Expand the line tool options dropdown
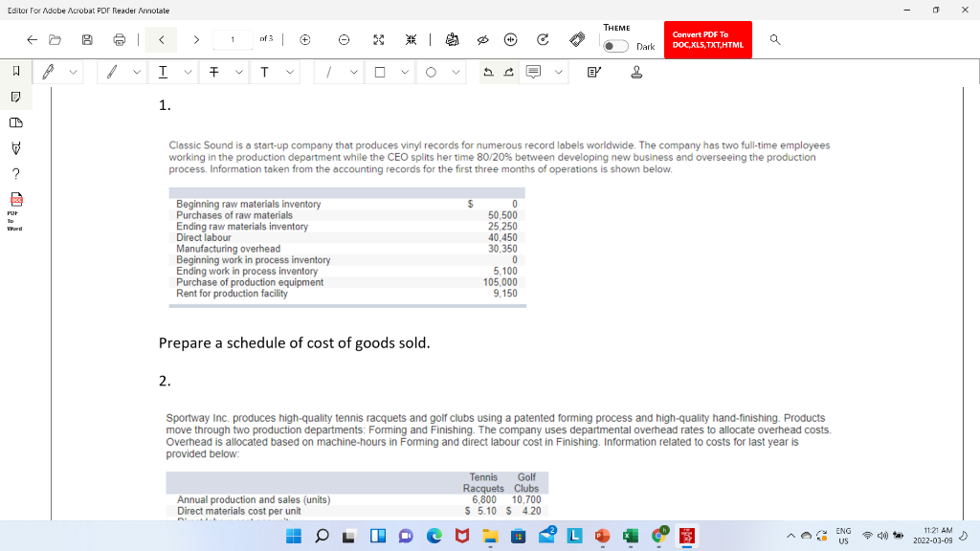This screenshot has height=551, width=980. click(353, 72)
